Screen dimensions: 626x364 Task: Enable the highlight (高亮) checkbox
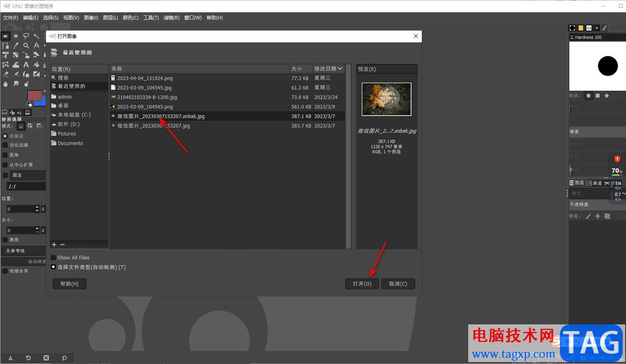tap(5, 240)
